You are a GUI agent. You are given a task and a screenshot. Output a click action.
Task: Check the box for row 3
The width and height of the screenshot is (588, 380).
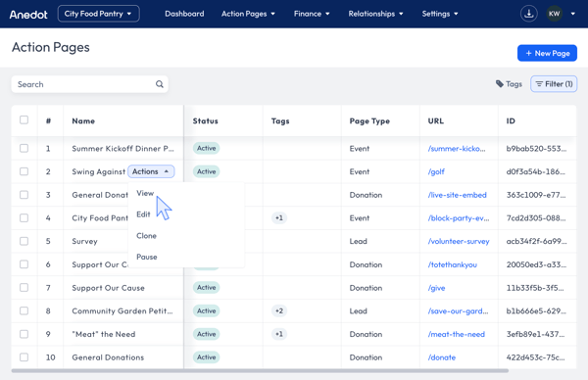tap(24, 195)
